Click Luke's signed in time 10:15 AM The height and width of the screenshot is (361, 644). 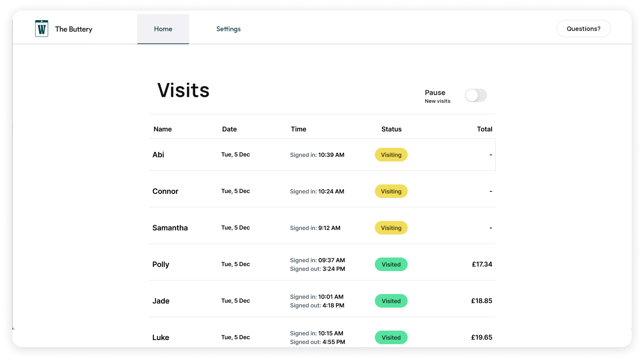point(331,333)
